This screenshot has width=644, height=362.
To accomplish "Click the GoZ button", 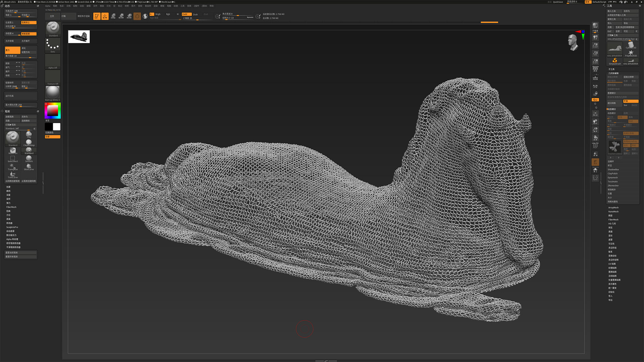I will pyautogui.click(x=610, y=31).
